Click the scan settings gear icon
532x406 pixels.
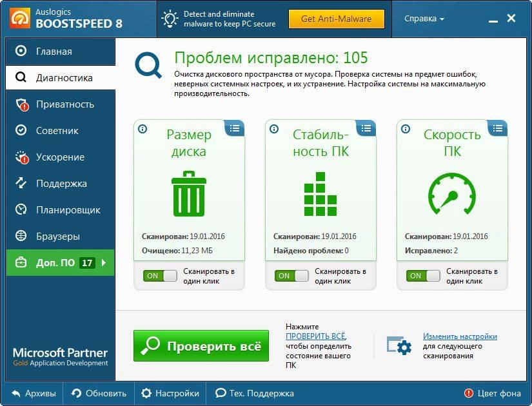[x=399, y=345]
